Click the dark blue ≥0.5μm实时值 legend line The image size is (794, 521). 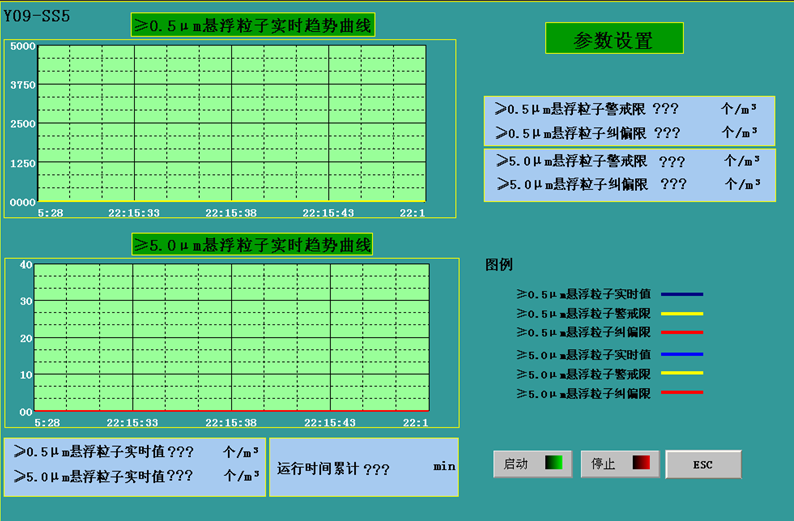click(x=682, y=294)
